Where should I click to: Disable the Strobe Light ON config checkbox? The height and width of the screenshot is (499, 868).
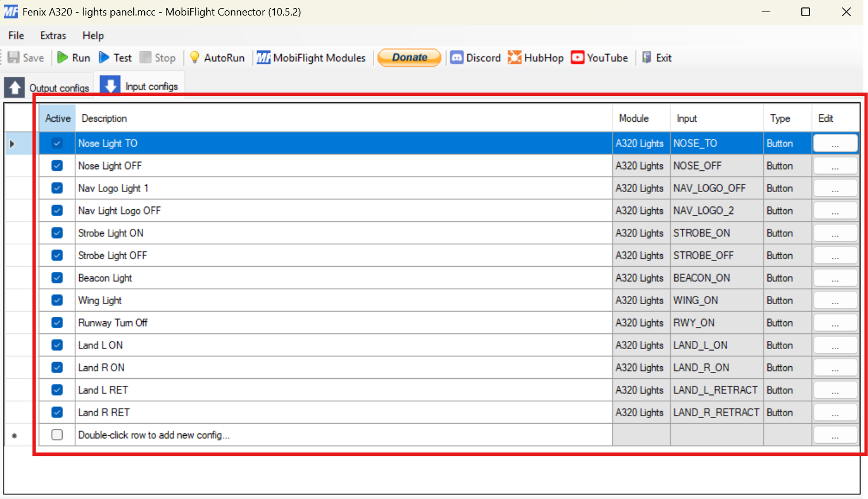[x=57, y=233]
